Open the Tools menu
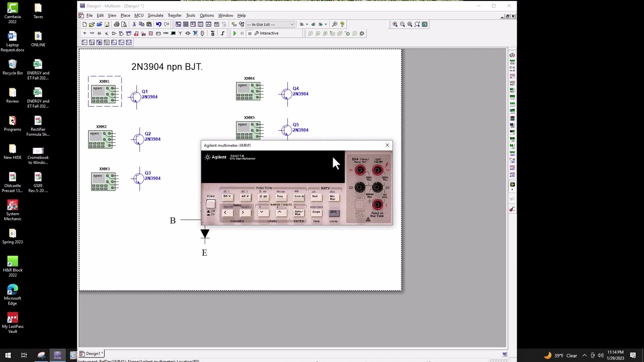The height and width of the screenshot is (362, 644). pyautogui.click(x=191, y=15)
